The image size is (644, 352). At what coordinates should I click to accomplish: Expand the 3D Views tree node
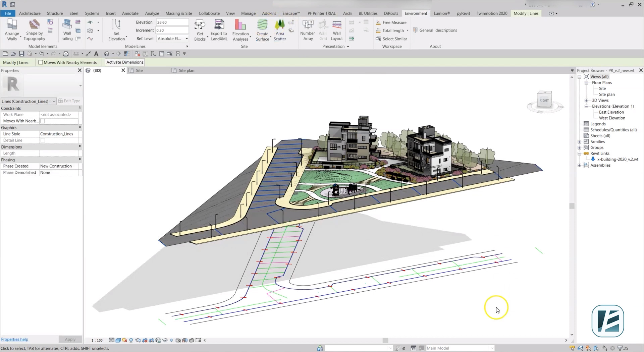(x=586, y=101)
